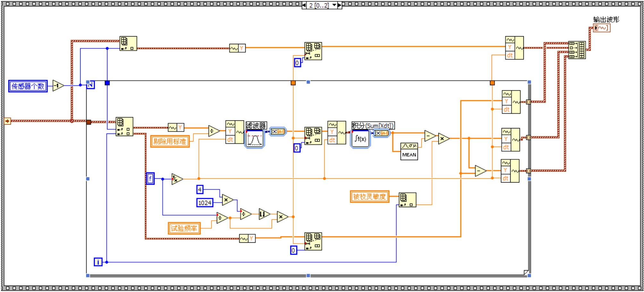The image size is (644, 292).
Task: Open the case selector dropdown arrow
Action: 334,5
